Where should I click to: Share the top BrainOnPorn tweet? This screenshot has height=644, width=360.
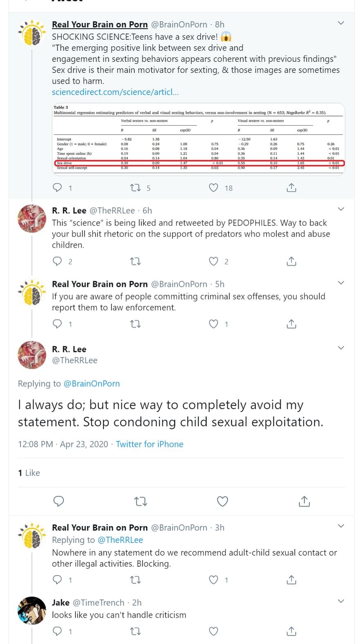tap(291, 188)
